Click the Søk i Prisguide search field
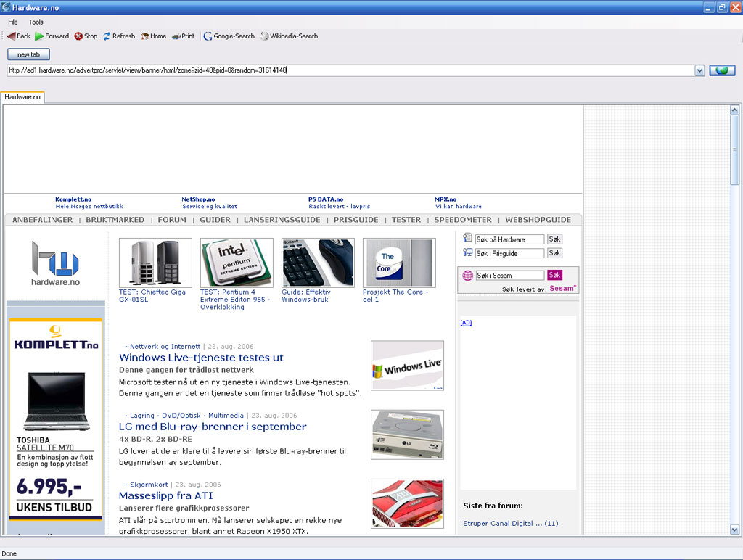The height and width of the screenshot is (560, 743). coord(509,253)
